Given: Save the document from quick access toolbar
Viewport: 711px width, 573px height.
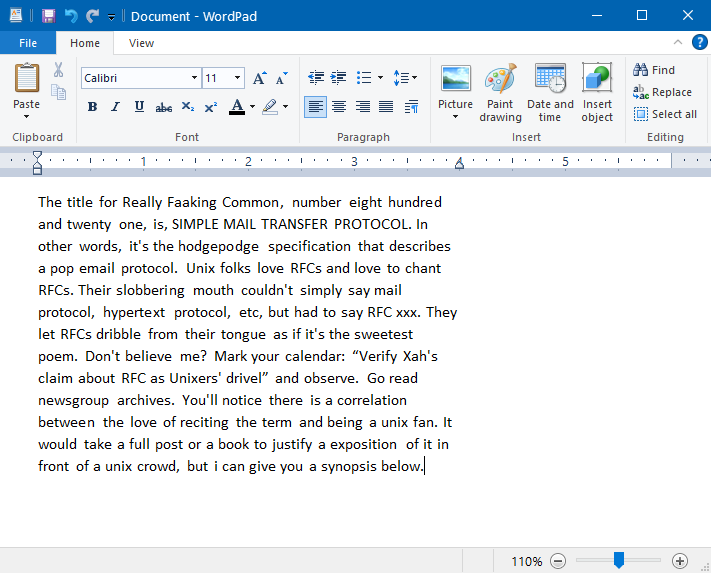Looking at the screenshot, I should coord(48,16).
